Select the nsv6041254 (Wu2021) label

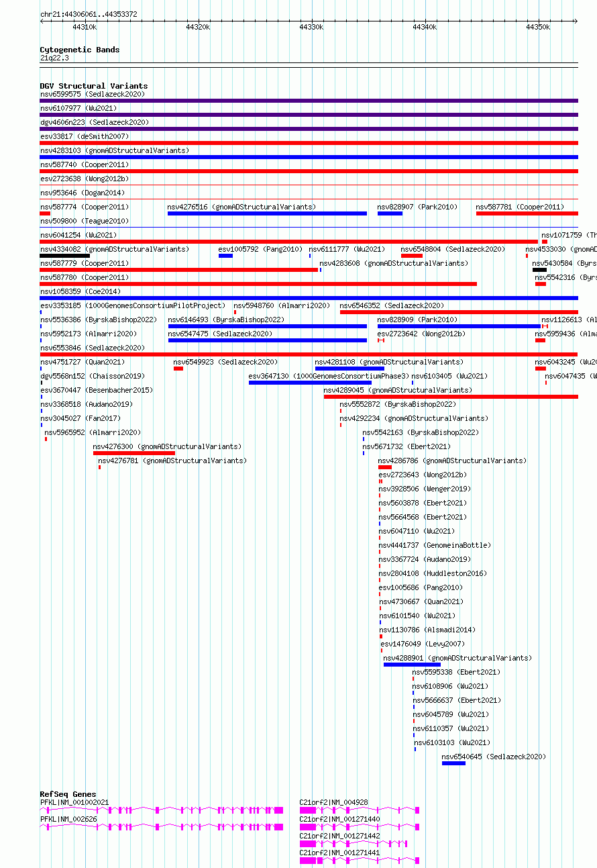[79, 235]
